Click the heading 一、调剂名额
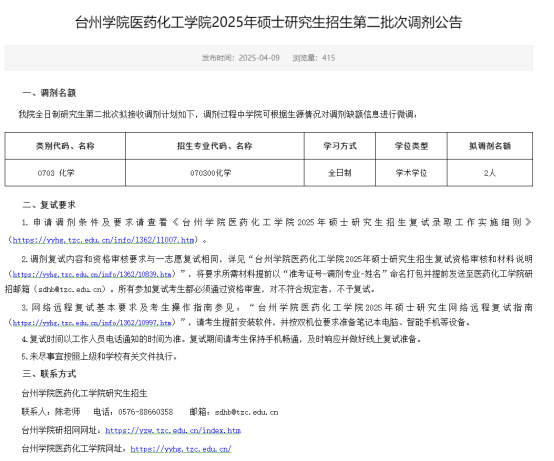This screenshot has width=554, height=461. point(49,93)
